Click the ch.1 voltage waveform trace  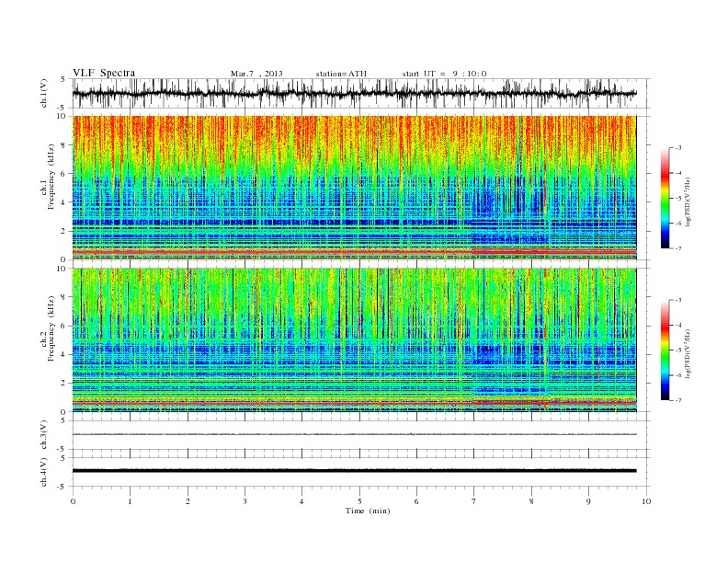click(354, 93)
